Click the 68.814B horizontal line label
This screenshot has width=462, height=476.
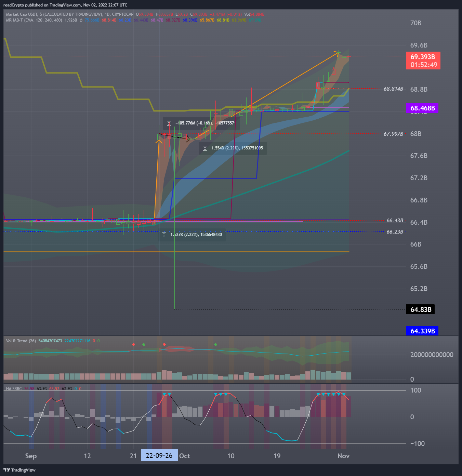tap(393, 89)
